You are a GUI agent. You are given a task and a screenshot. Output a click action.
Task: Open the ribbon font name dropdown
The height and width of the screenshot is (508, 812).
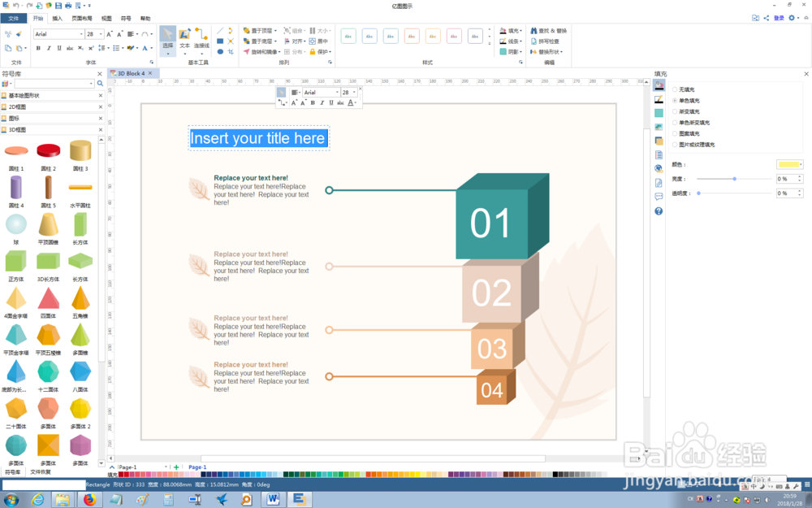tap(81, 34)
